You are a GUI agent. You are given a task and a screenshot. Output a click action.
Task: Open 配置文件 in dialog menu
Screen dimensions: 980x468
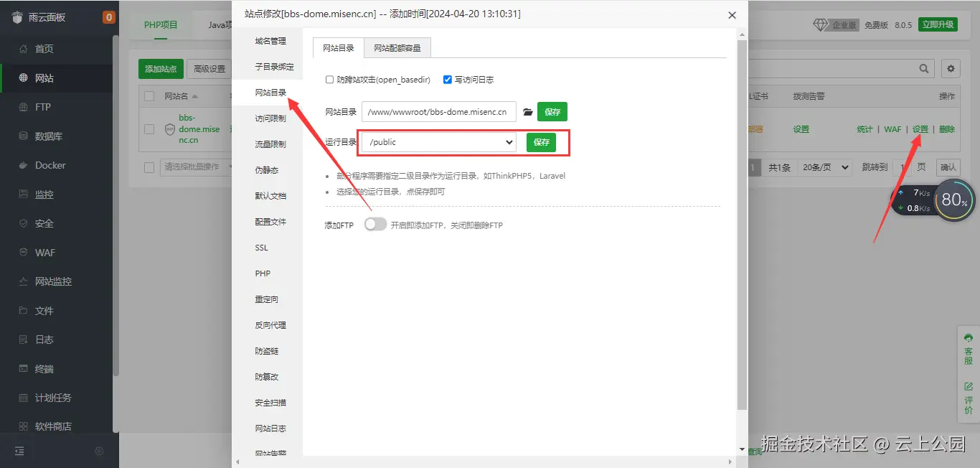270,222
